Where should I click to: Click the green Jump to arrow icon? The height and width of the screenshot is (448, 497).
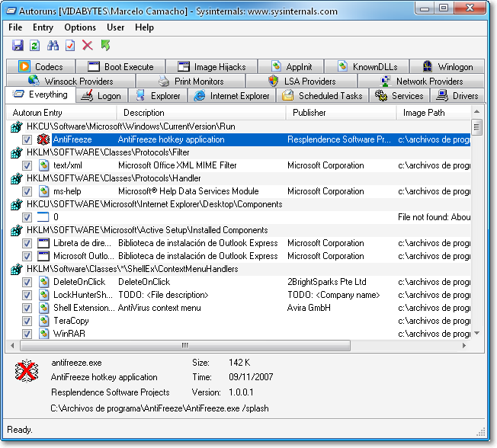pos(105,45)
